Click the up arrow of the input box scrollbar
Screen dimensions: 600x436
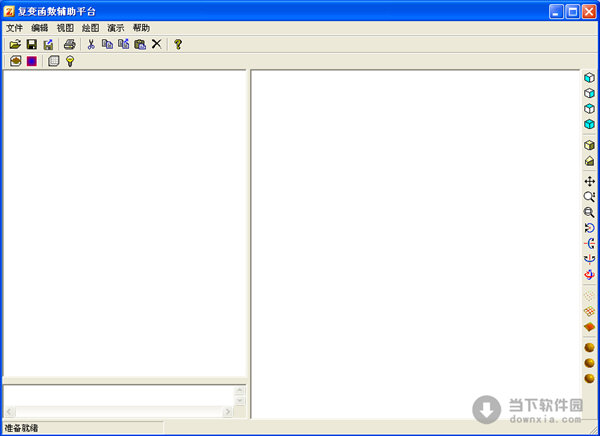pyautogui.click(x=240, y=390)
